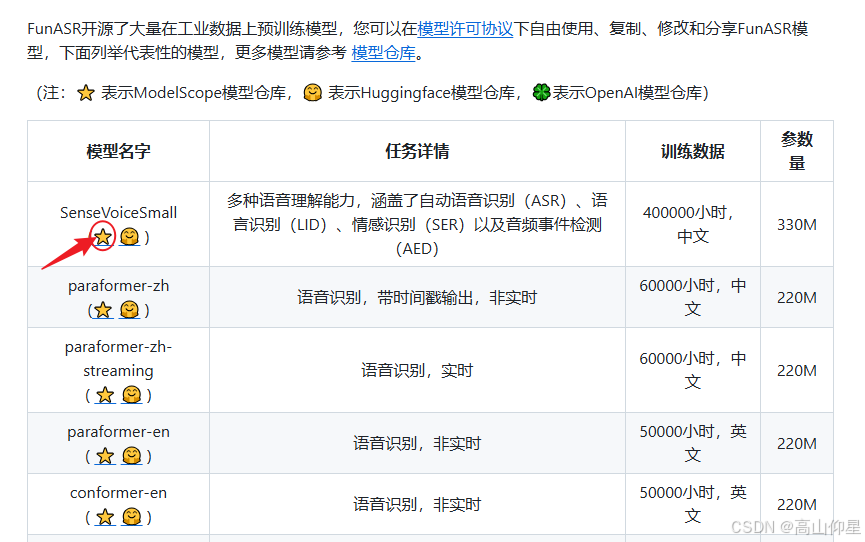865x542 pixels.
Task: Open ModelScope star link for paraformer-zh
Action: click(x=103, y=310)
